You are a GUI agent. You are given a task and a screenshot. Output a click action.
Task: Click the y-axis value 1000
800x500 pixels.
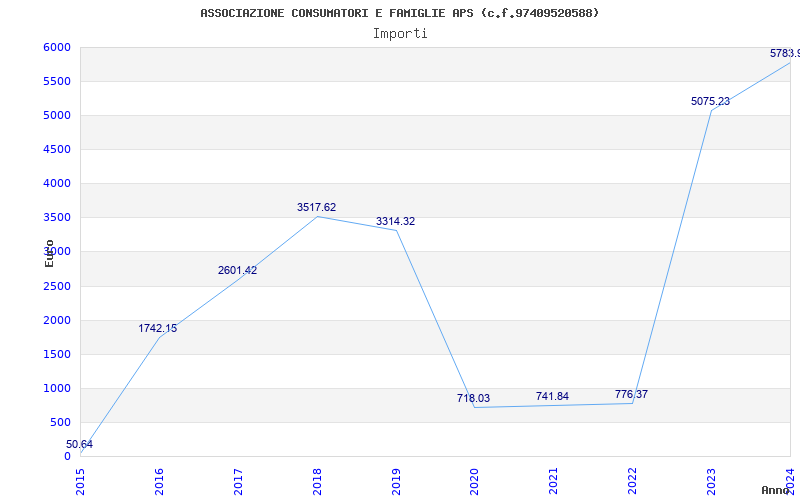pos(57,388)
